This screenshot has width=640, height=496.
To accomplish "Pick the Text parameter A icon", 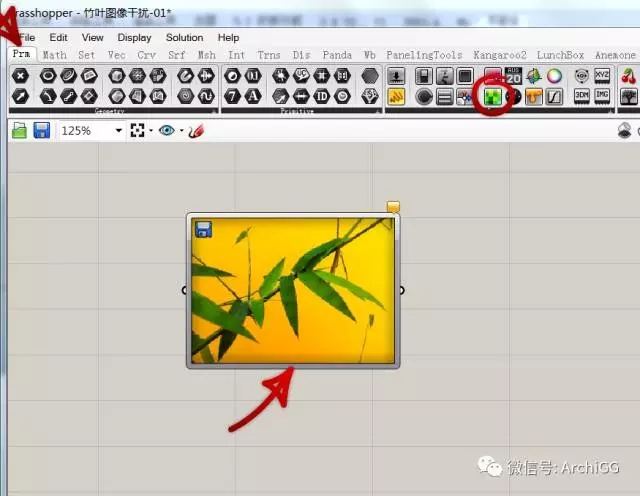I will [x=253, y=96].
